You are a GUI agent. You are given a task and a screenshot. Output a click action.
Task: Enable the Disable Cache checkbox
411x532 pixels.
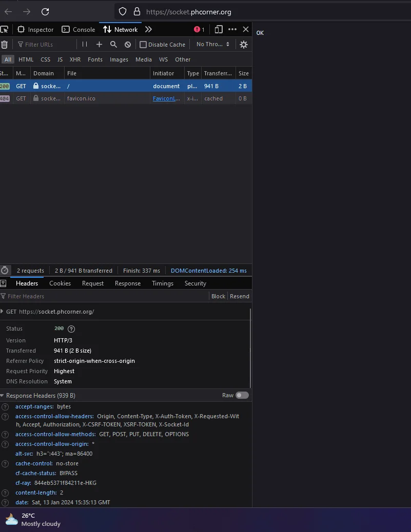click(143, 45)
